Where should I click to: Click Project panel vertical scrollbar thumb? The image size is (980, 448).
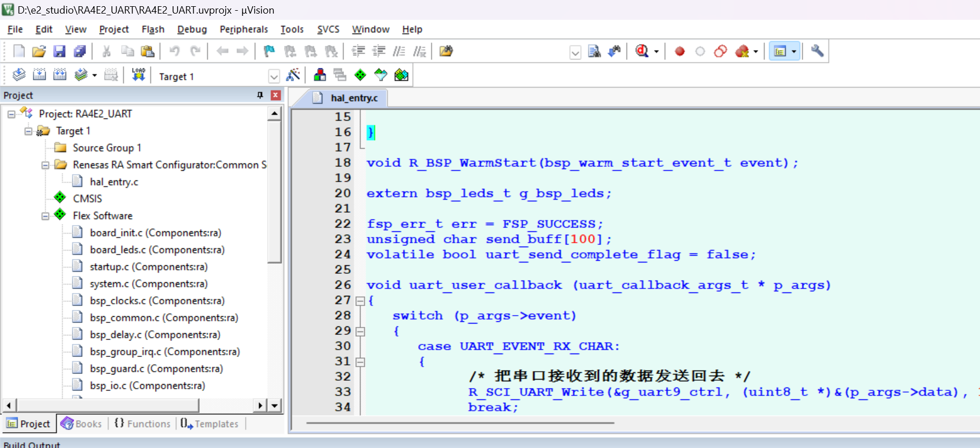coord(274,192)
